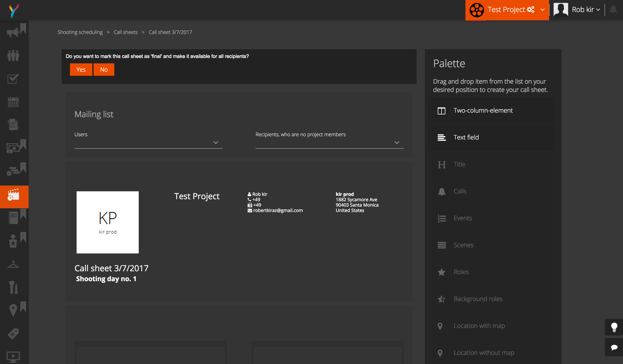Click the project settings gears icon
The height and width of the screenshot is (364, 623).
coord(531,10)
